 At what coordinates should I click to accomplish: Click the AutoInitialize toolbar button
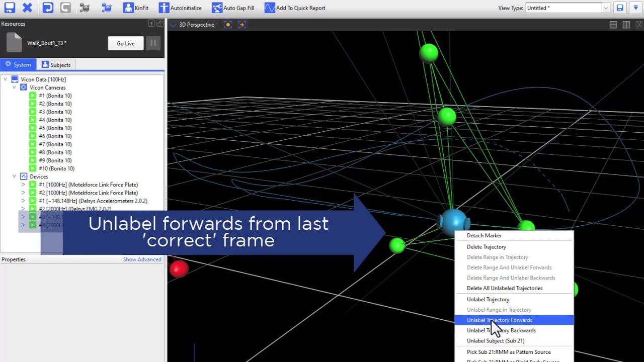(180, 8)
